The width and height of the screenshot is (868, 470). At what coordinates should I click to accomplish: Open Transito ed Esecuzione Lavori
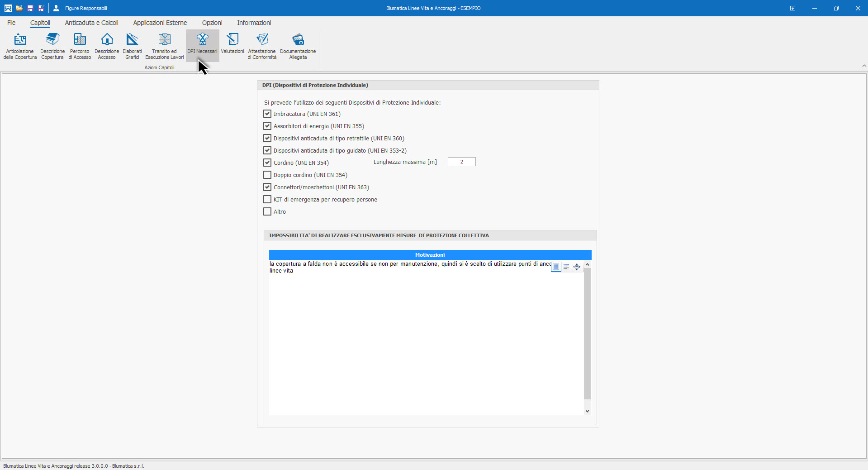(x=164, y=46)
